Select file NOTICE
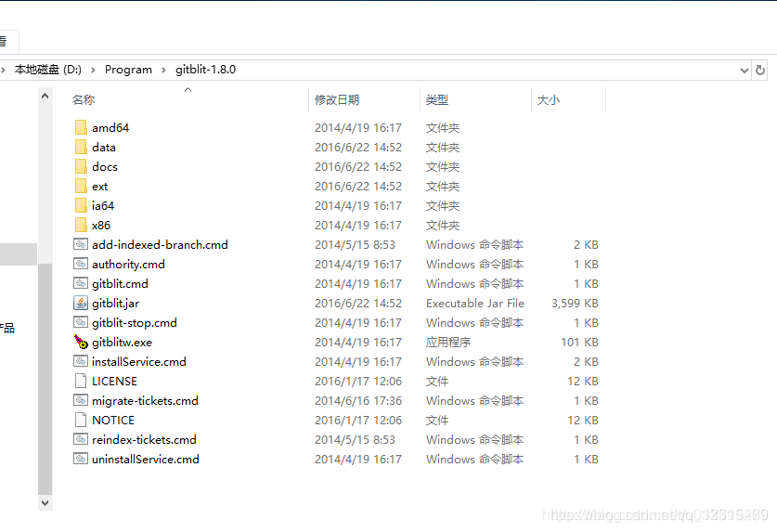The height and width of the screenshot is (532, 777). (x=113, y=420)
